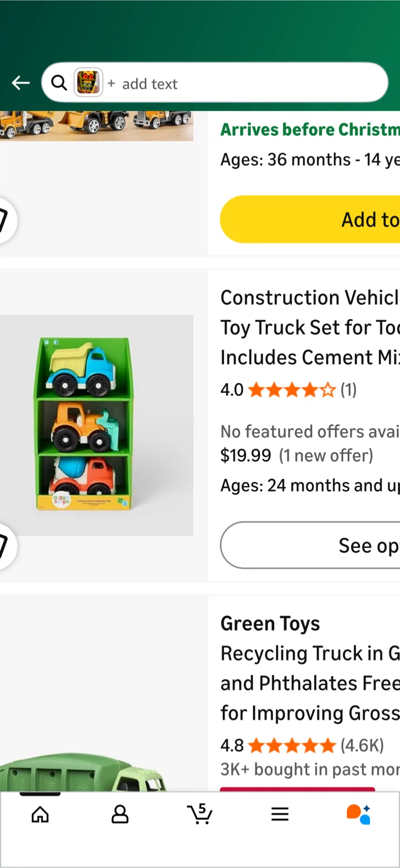
Task: Click the add text search field
Action: click(241, 84)
